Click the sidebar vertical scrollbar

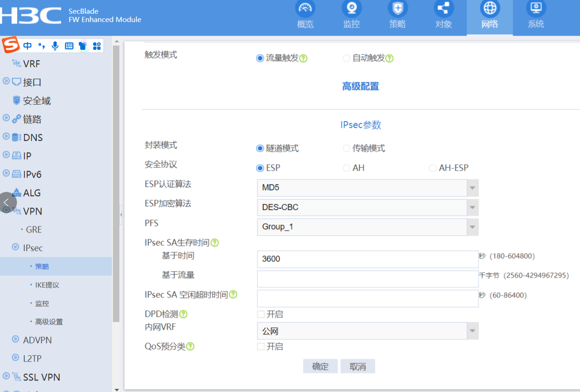pyautogui.click(x=116, y=184)
